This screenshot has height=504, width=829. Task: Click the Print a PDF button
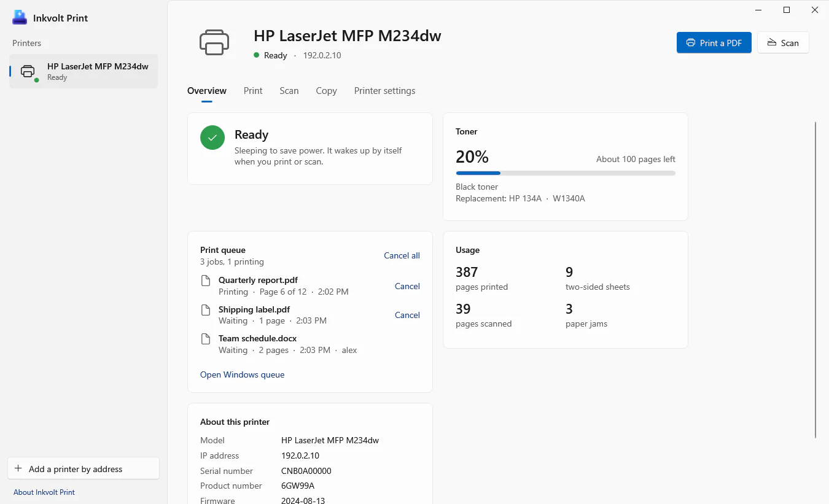pos(714,43)
